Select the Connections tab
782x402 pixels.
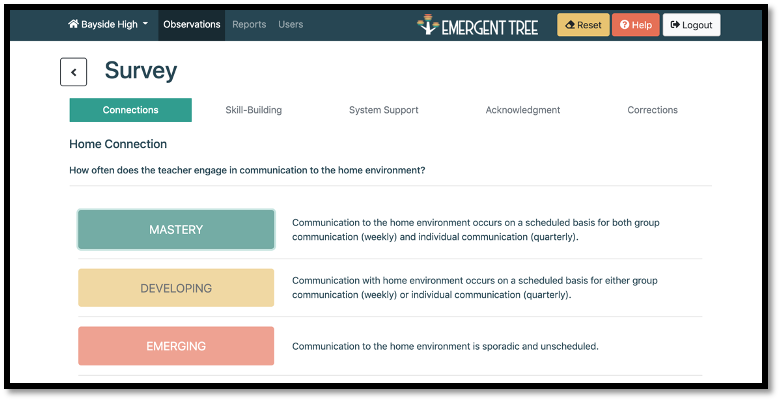tap(130, 110)
